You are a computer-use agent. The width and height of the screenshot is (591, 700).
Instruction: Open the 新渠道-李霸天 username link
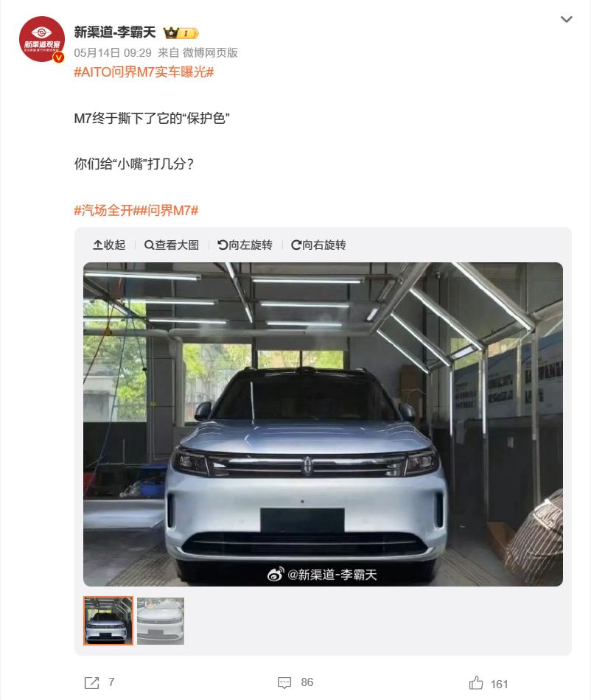[115, 32]
